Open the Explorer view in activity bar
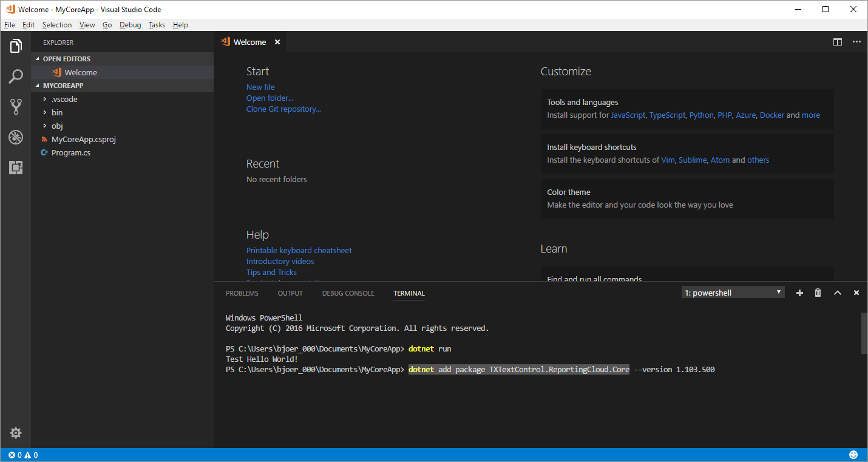The image size is (868, 462). pyautogui.click(x=16, y=46)
